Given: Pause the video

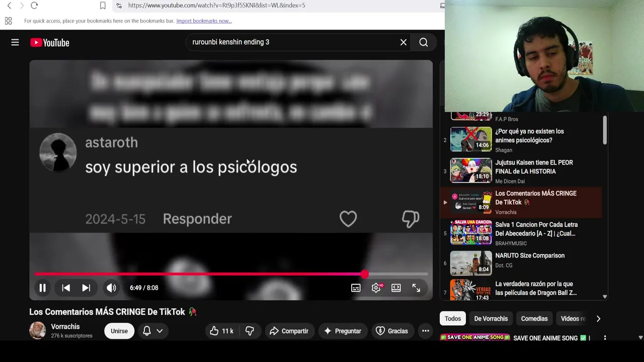Looking at the screenshot, I should click(43, 288).
